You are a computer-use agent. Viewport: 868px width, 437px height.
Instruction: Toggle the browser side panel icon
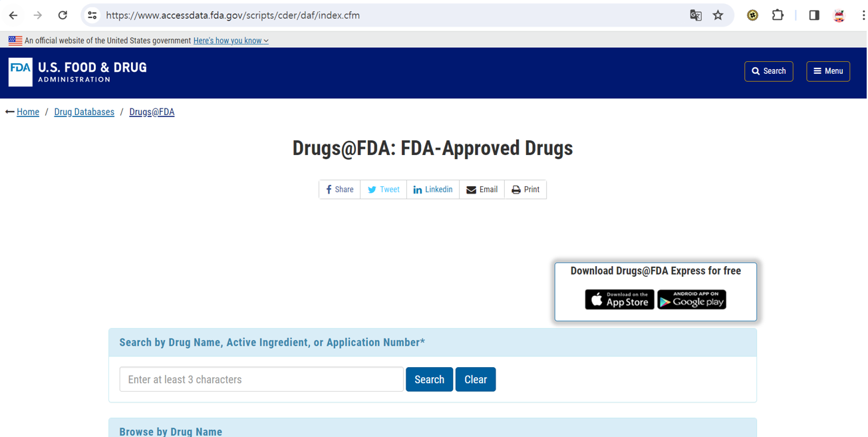click(814, 15)
